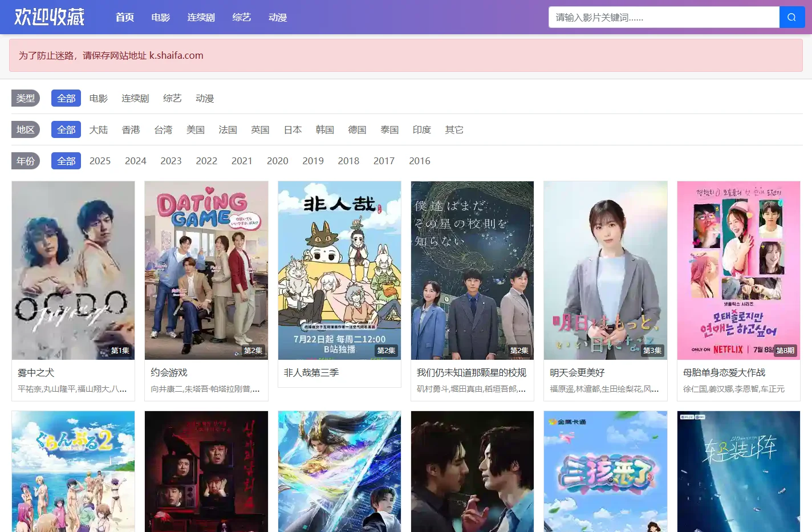Viewport: 812px width, 532px height.
Task: Filter type by 电影
Action: (x=99, y=98)
